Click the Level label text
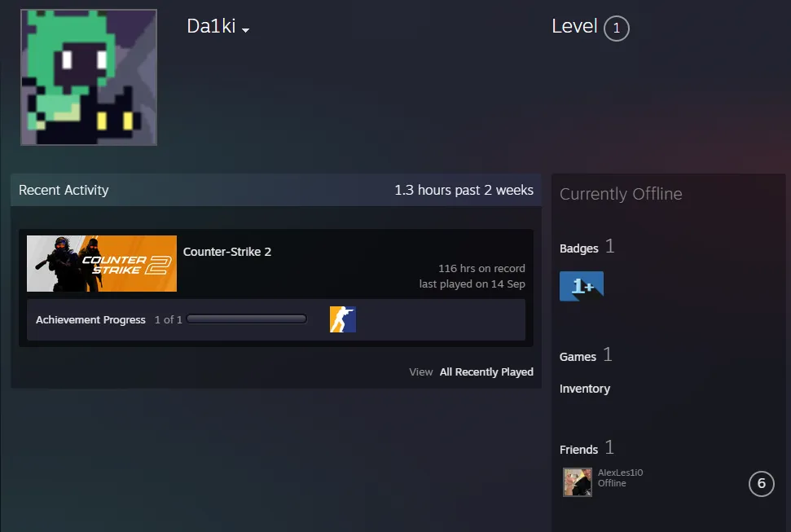The image size is (791, 532). coord(574,26)
